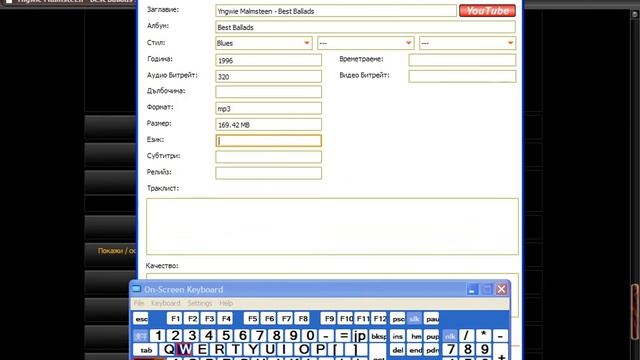Tap the highlighted W key
Screen dimensions: 640x360
(185, 350)
